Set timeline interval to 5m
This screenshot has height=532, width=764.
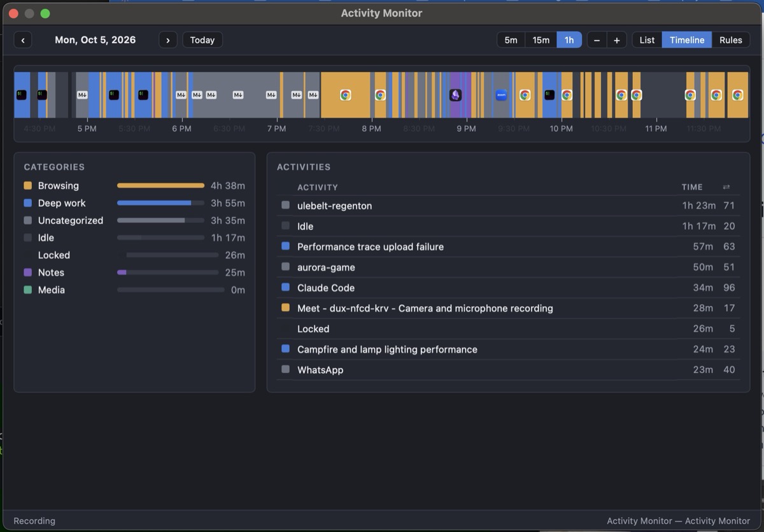[x=511, y=40]
